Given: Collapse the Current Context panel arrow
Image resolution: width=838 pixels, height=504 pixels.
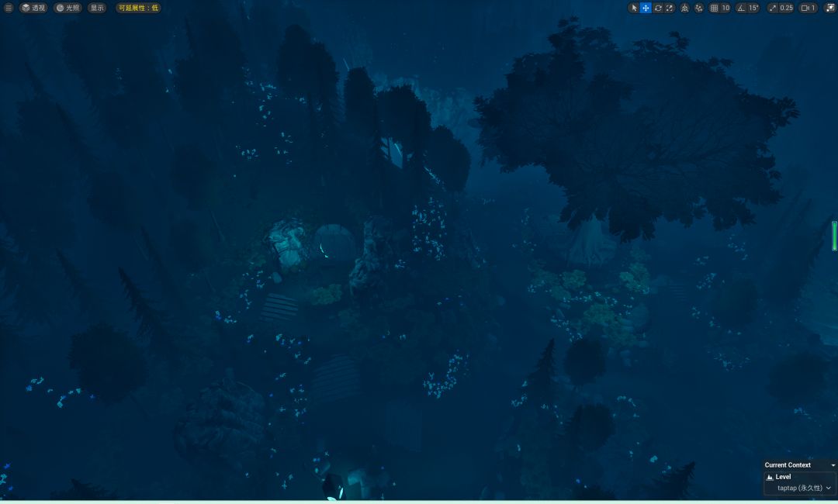Looking at the screenshot, I should [833, 465].
